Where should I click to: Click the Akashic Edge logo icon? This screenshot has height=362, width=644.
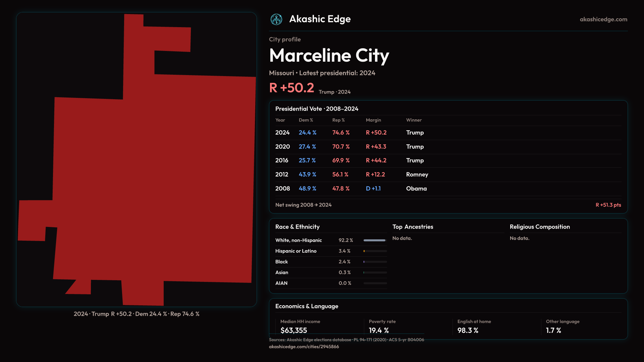[276, 19]
